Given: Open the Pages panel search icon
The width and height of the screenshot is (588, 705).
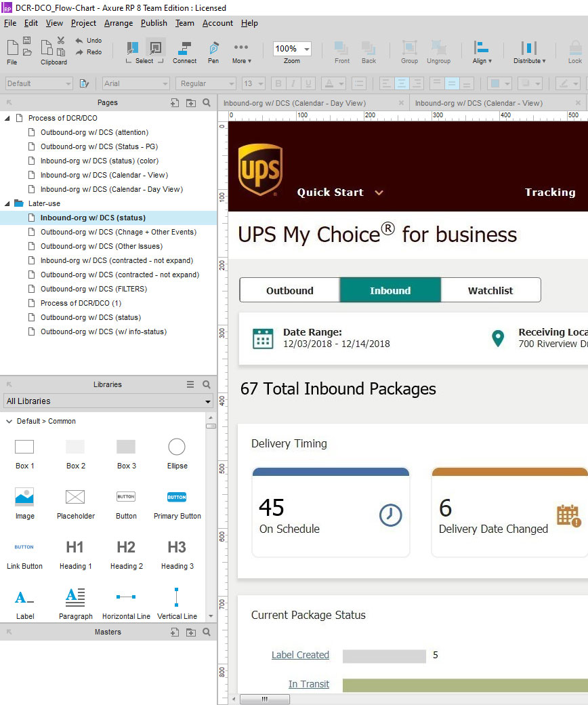Looking at the screenshot, I should (x=206, y=102).
